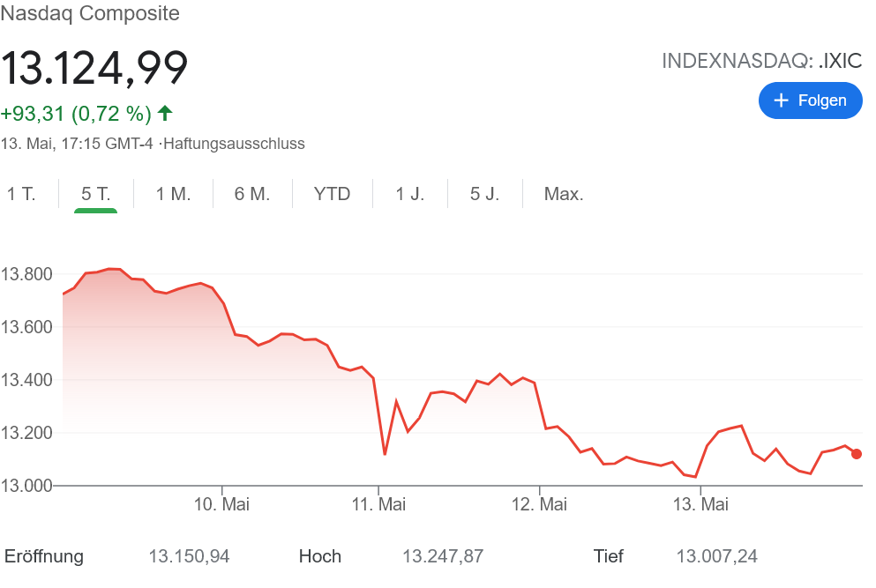Open the 5 J. five-year chart
876x588 pixels.
pos(484,194)
